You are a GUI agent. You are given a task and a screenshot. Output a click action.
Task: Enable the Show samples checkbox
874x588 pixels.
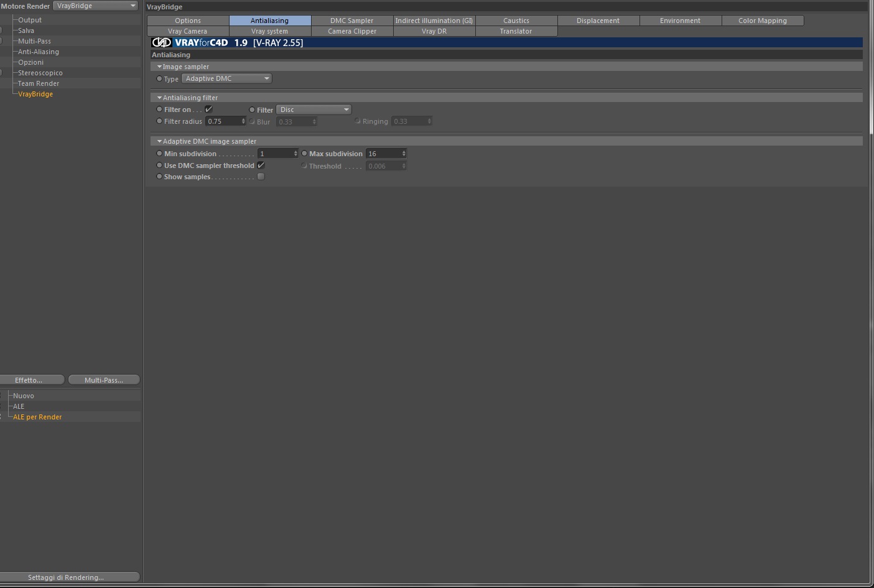point(261,177)
